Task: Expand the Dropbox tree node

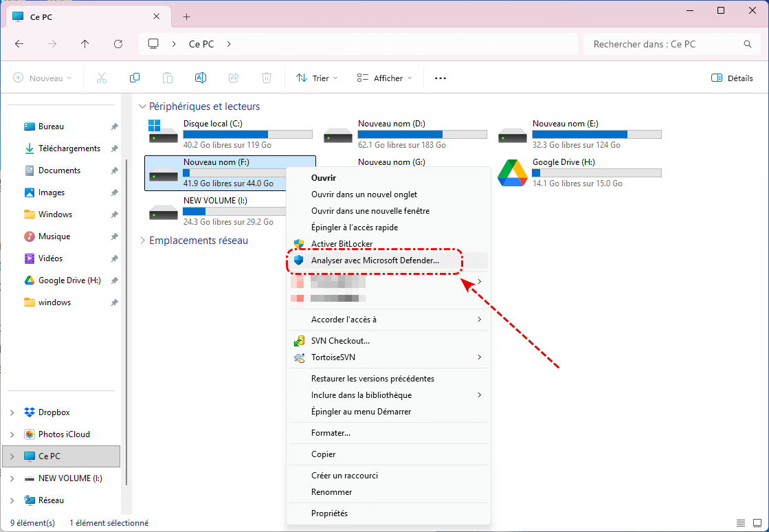Action: pyautogui.click(x=12, y=412)
